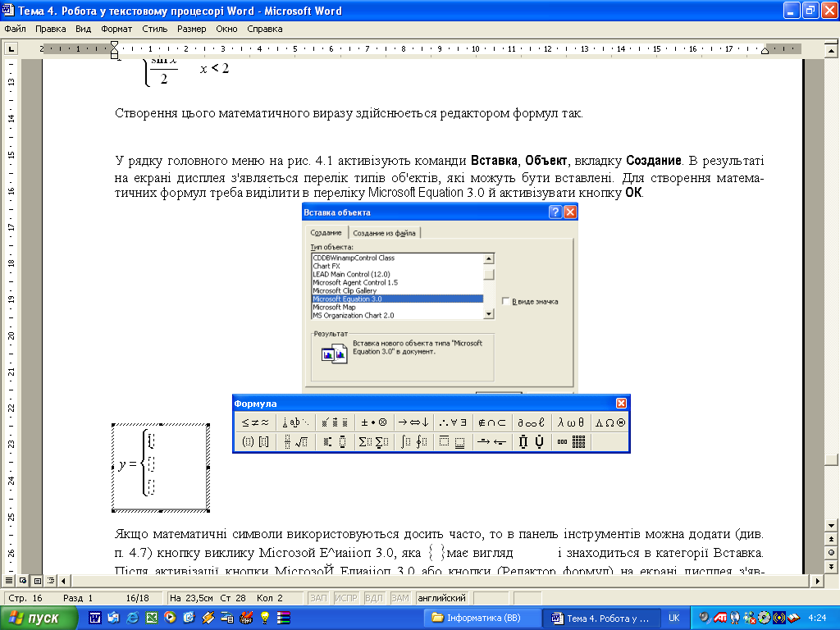Open the arrow symbols palette (→⇔↓)

(x=413, y=422)
